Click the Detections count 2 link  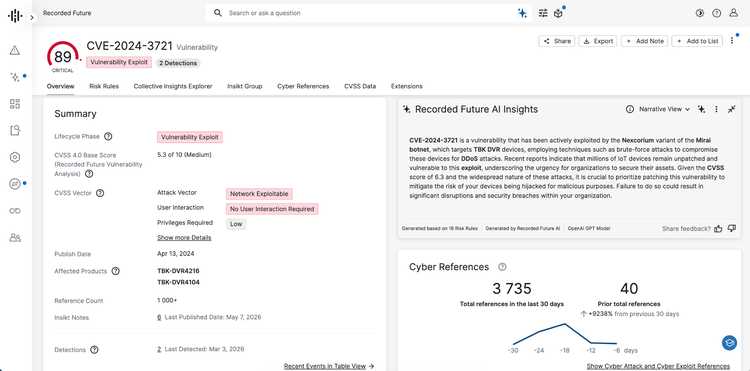point(159,349)
